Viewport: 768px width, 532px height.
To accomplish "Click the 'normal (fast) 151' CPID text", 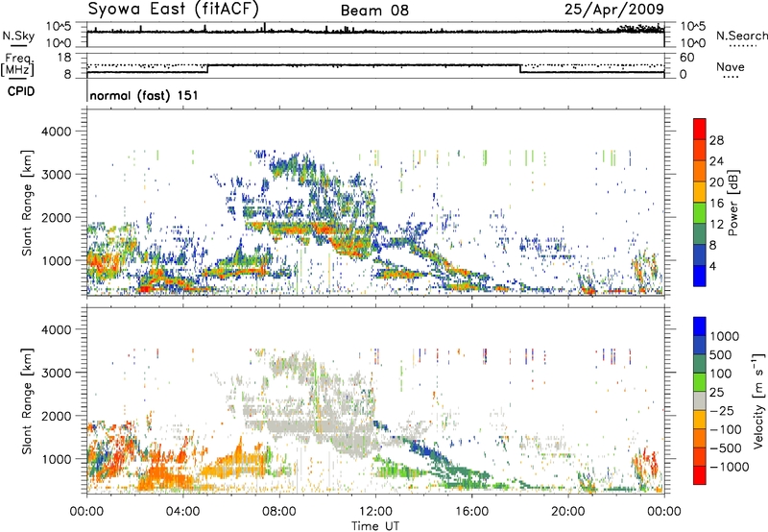I will pos(144,95).
